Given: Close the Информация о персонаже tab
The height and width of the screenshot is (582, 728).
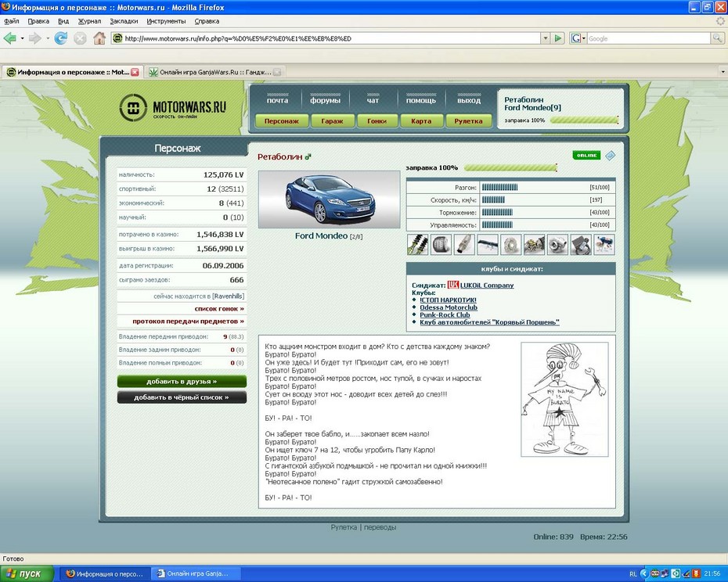Looking at the screenshot, I should (x=135, y=72).
